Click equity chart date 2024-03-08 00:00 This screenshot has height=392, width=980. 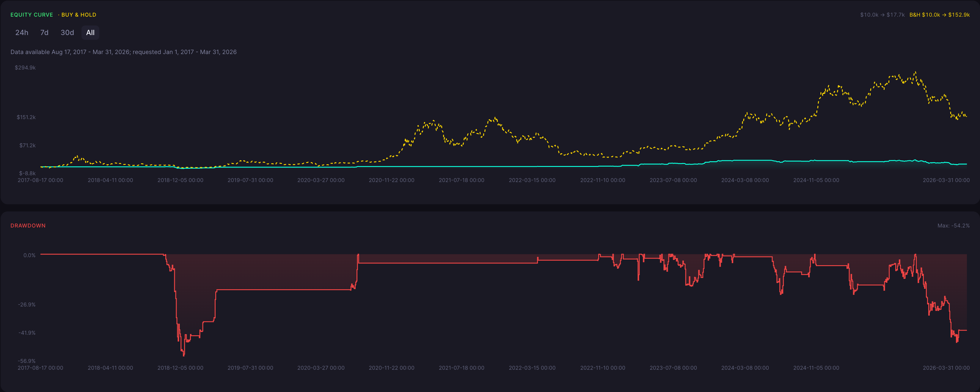pyautogui.click(x=745, y=180)
